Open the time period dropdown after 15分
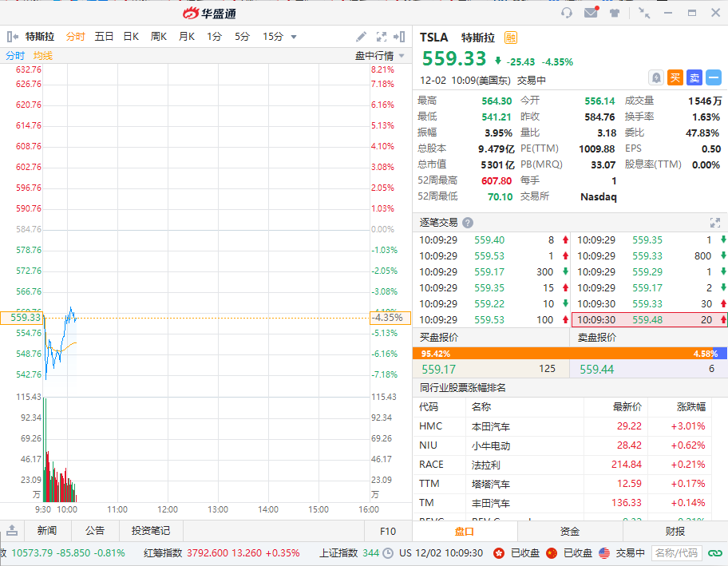This screenshot has height=566, width=728. [294, 37]
